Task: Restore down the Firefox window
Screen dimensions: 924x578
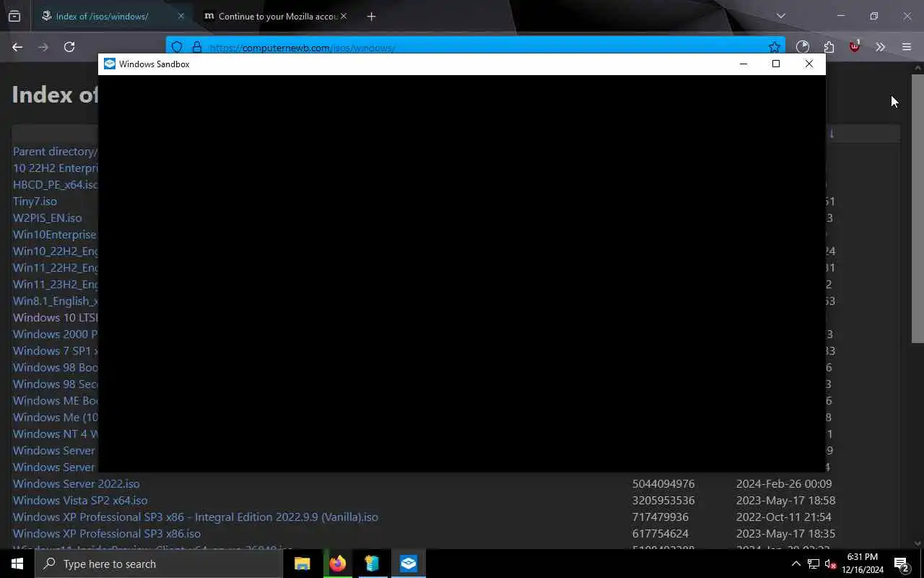Action: (x=873, y=16)
